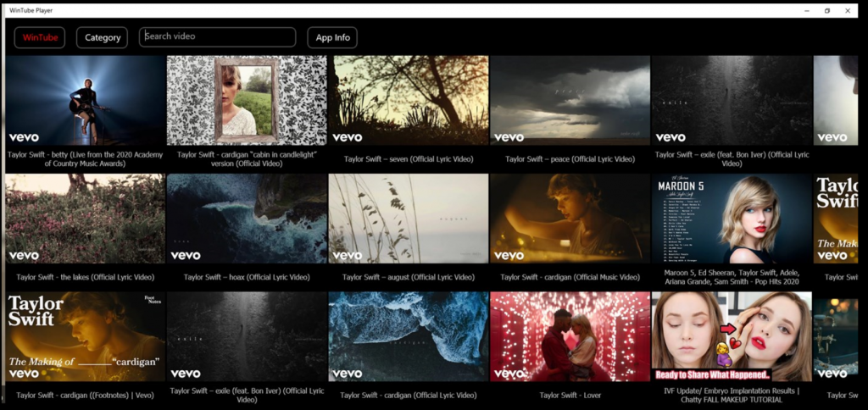
Task: Click title 'Taylor Swift - the lakes (Official Lyric Video)'
Action: pos(86,277)
